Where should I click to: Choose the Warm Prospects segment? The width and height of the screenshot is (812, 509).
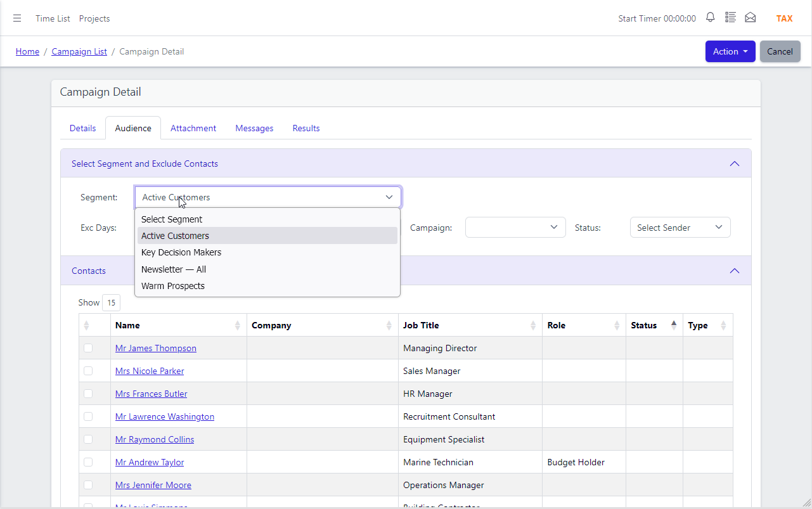267,286
